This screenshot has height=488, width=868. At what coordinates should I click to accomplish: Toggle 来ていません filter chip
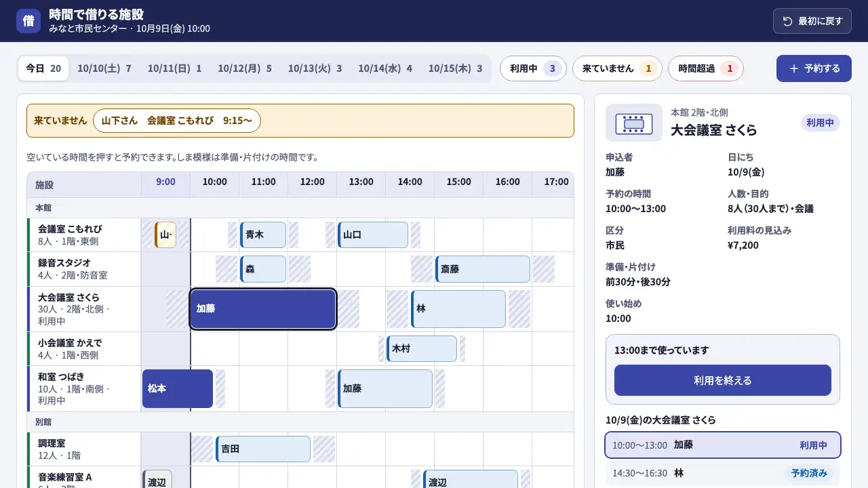[x=617, y=68]
